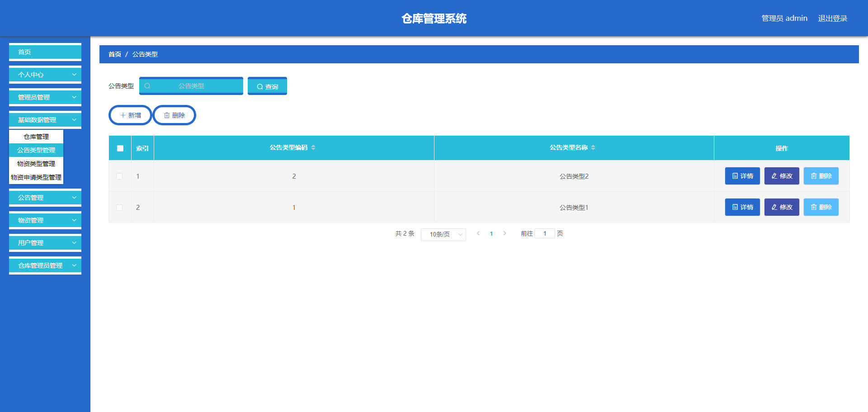This screenshot has width=868, height=412.
Task: Expand the 个人中心 sidebar menu
Action: coord(45,75)
